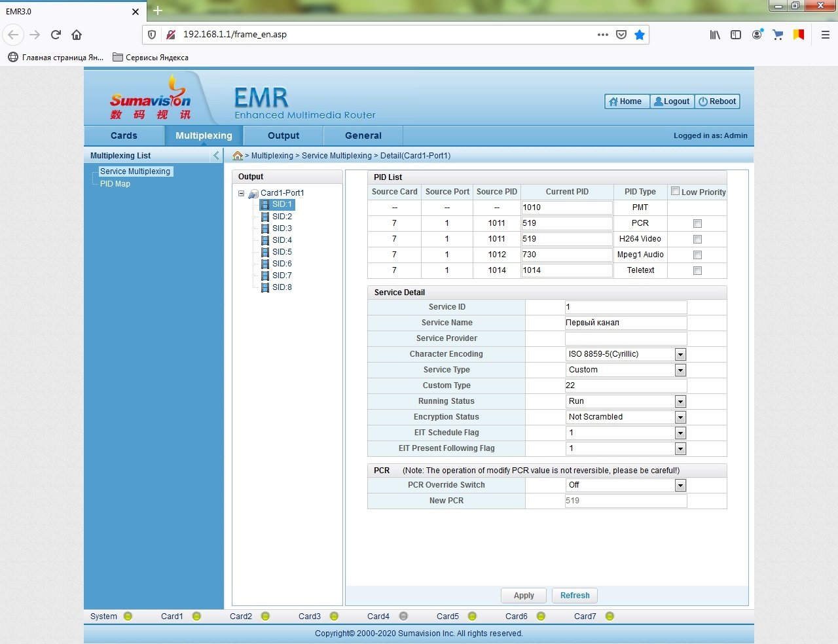The image size is (838, 644).
Task: Toggle the Low Priority header checkbox
Action: [x=675, y=192]
